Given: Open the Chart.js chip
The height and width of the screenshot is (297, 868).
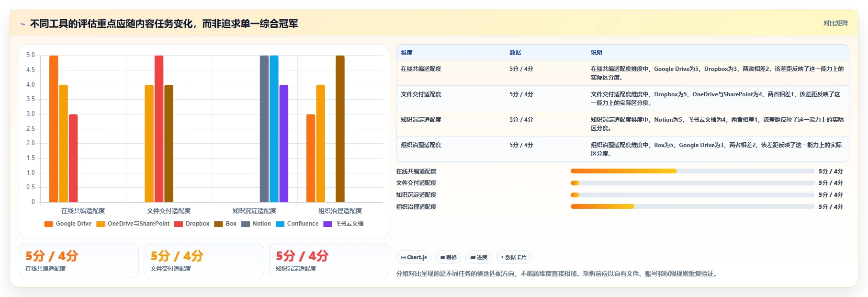Looking at the screenshot, I should (x=414, y=257).
